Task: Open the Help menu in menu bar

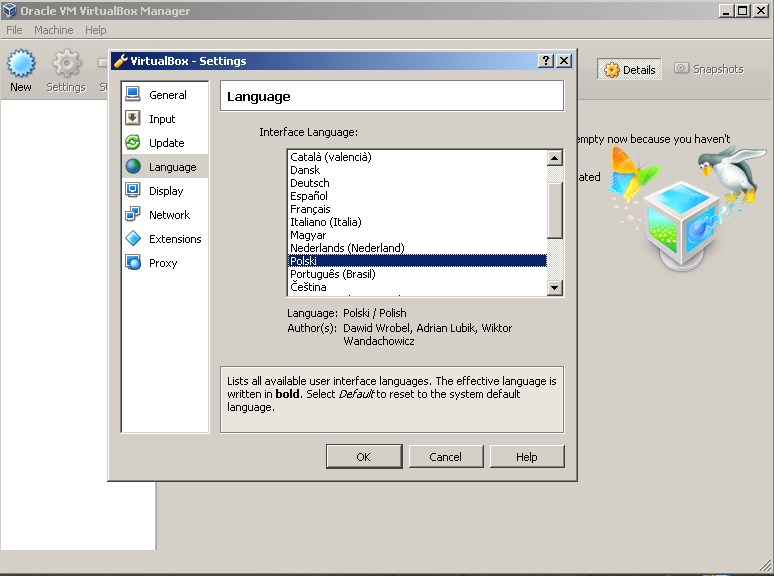Action: tap(95, 30)
